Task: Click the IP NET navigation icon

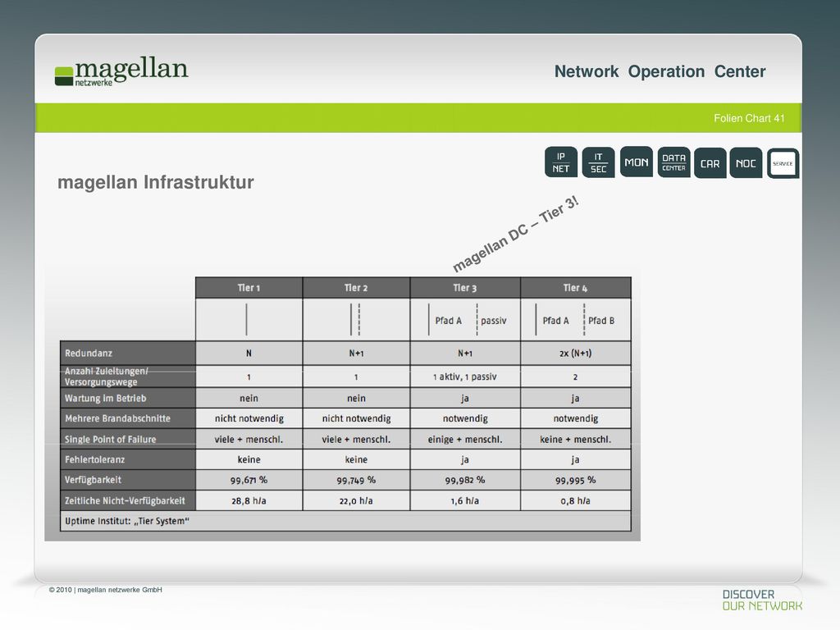Action: (x=561, y=162)
